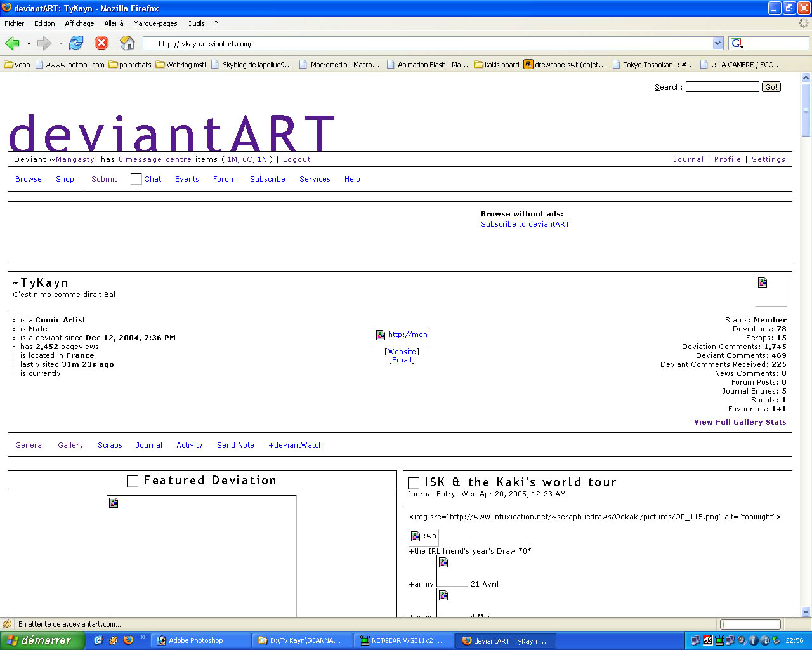The image size is (812, 650).
Task: Open the yeah bookmark folder
Action: (17, 65)
